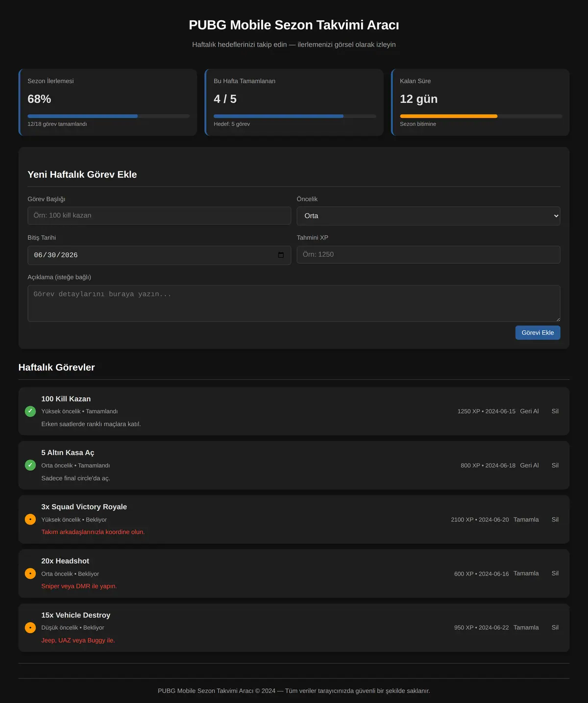This screenshot has height=703, width=588.
Task: Click the red note 'Takım arkadaşlarınızla koordine olun.'
Action: 93,532
